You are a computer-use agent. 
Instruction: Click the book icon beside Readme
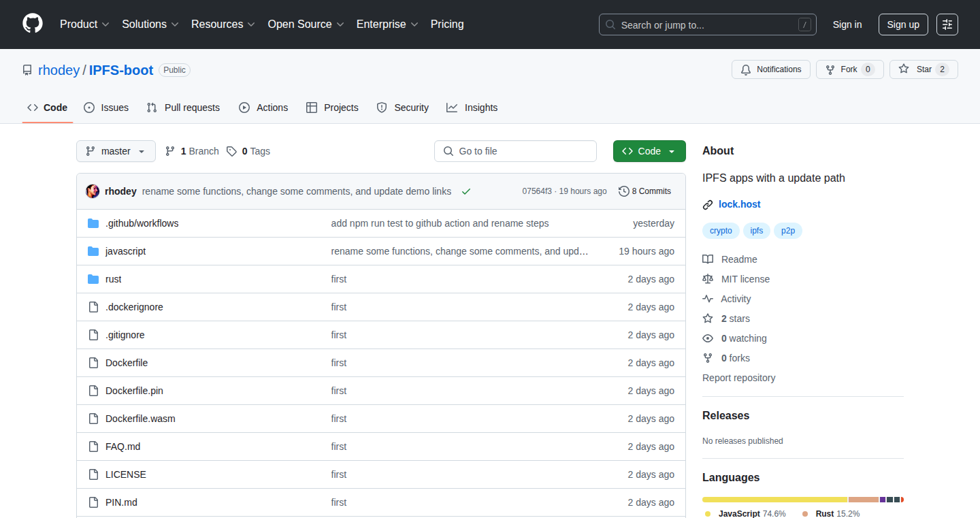point(708,259)
